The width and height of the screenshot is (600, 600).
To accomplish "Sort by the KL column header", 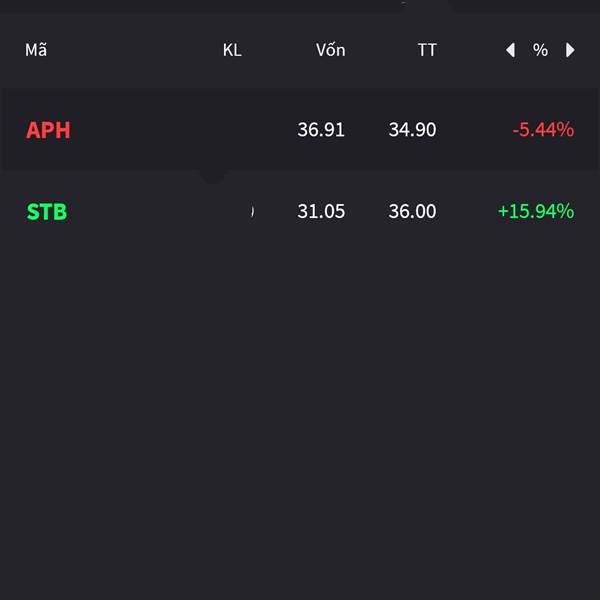I will [232, 50].
